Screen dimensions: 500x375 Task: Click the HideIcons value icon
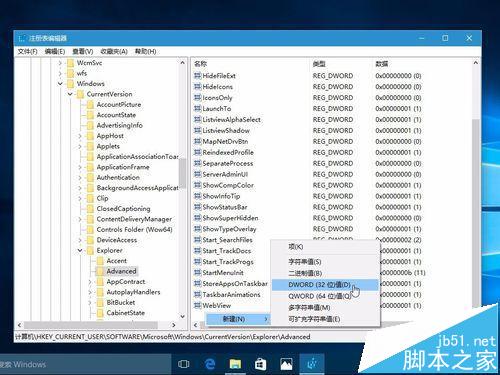tap(198, 87)
